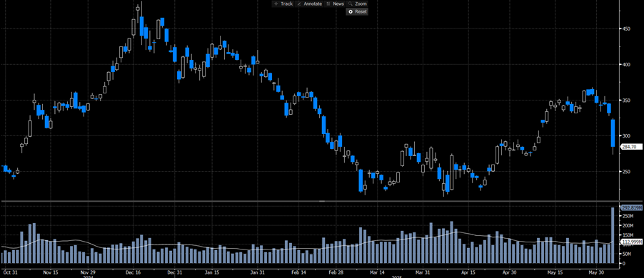This screenshot has height=278, width=644.
Task: Click the Feb 14 date label
Action: (x=299, y=272)
